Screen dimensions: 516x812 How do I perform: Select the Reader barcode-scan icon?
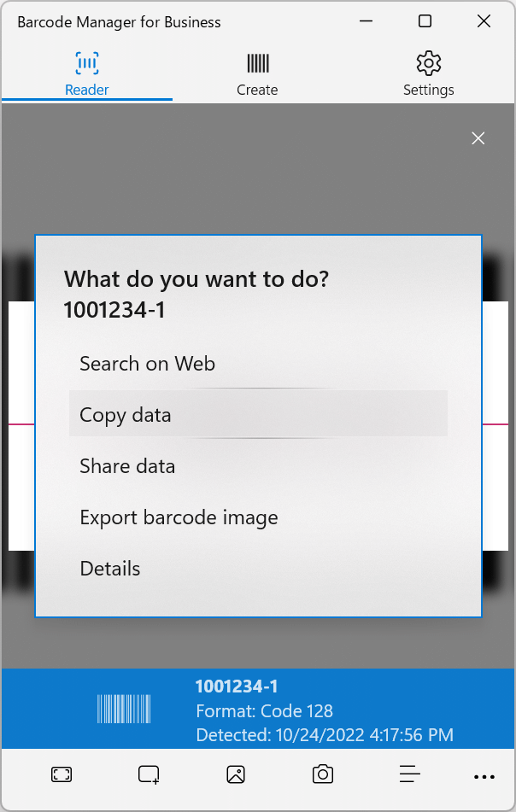(x=86, y=62)
